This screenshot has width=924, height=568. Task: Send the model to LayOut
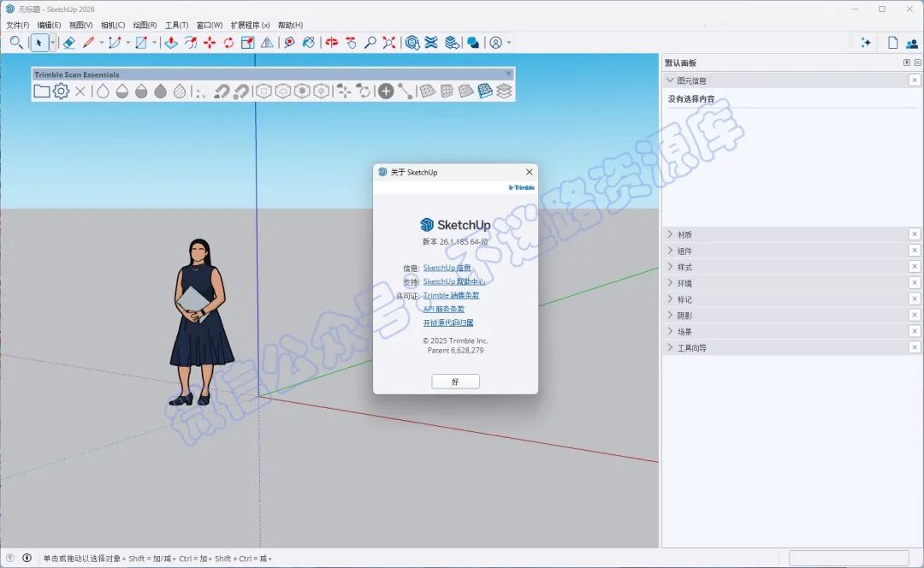coord(452,43)
